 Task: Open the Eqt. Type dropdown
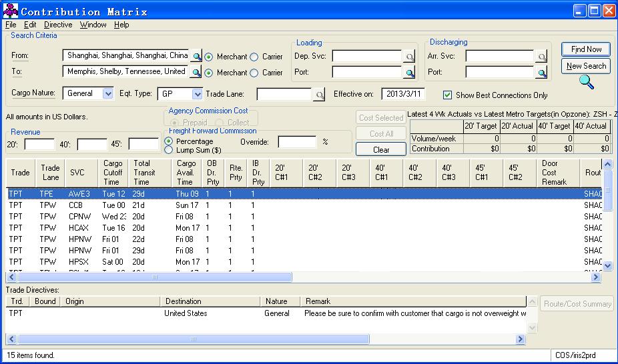[197, 94]
